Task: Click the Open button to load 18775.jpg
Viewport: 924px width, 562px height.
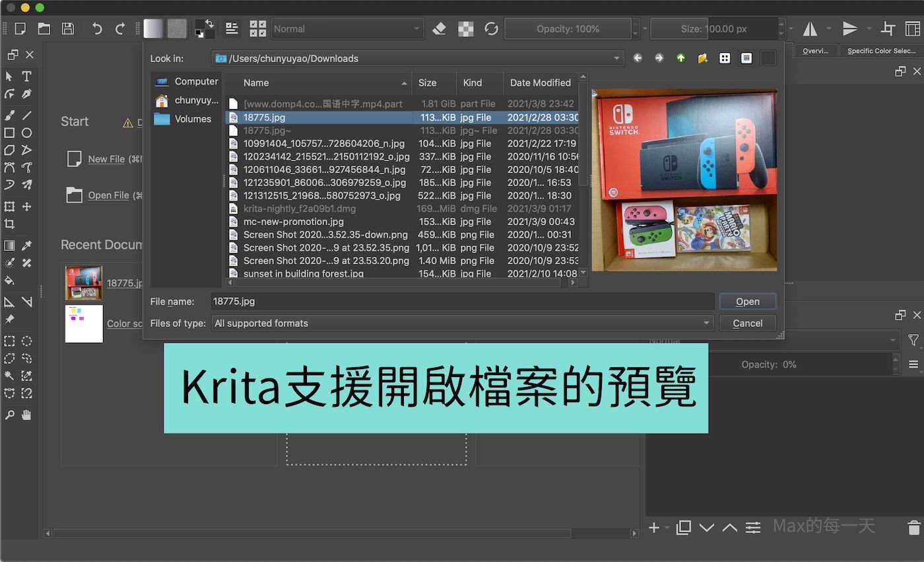Action: click(x=747, y=301)
